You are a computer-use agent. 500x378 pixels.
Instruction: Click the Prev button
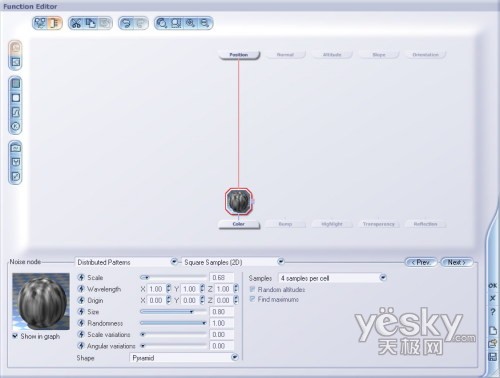(421, 262)
